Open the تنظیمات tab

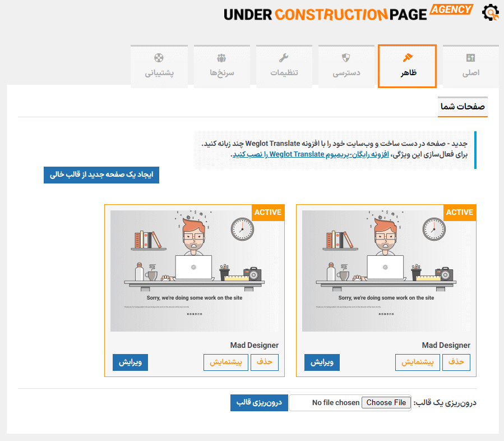(284, 67)
